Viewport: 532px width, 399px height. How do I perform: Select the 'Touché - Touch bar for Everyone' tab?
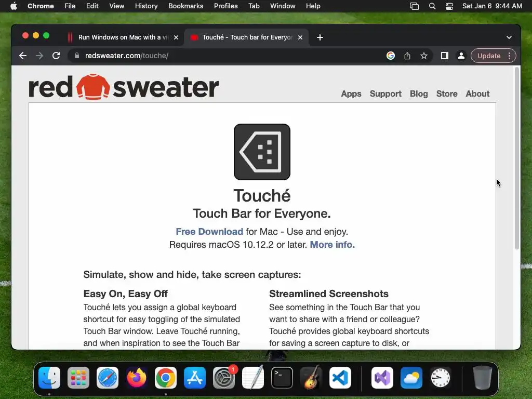pyautogui.click(x=246, y=37)
